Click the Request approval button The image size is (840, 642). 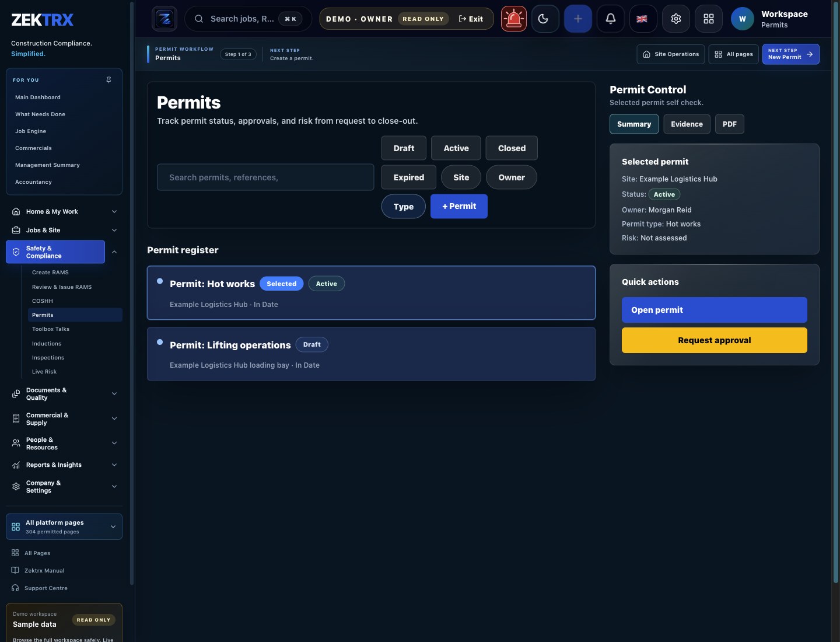tap(715, 340)
